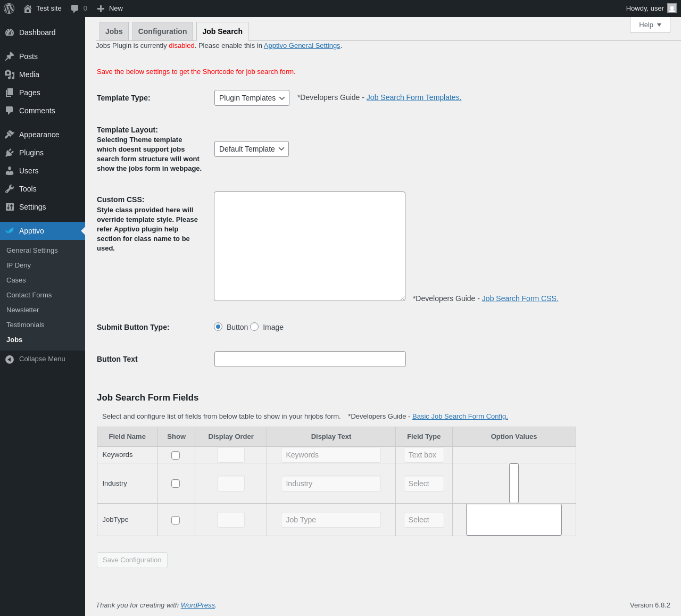Click the Users person icon
The height and width of the screenshot is (616, 681).
coord(10,171)
